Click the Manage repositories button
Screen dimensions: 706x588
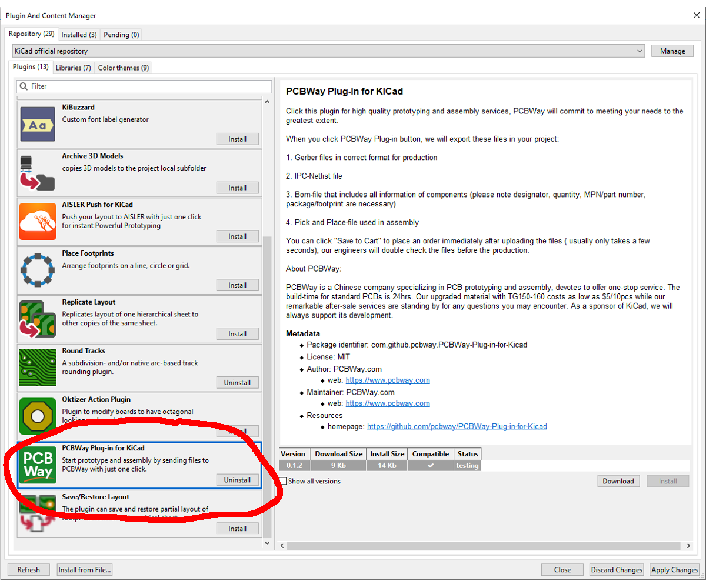click(x=672, y=51)
